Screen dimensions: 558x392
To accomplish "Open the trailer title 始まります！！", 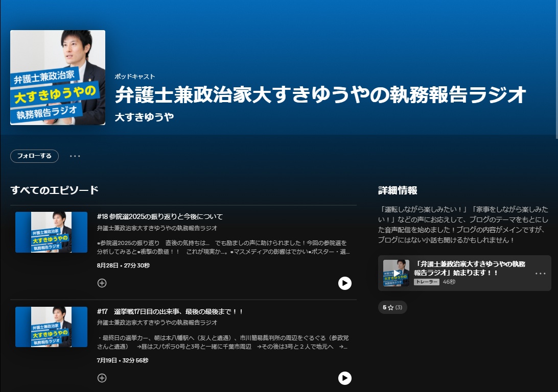I will click(470, 268).
